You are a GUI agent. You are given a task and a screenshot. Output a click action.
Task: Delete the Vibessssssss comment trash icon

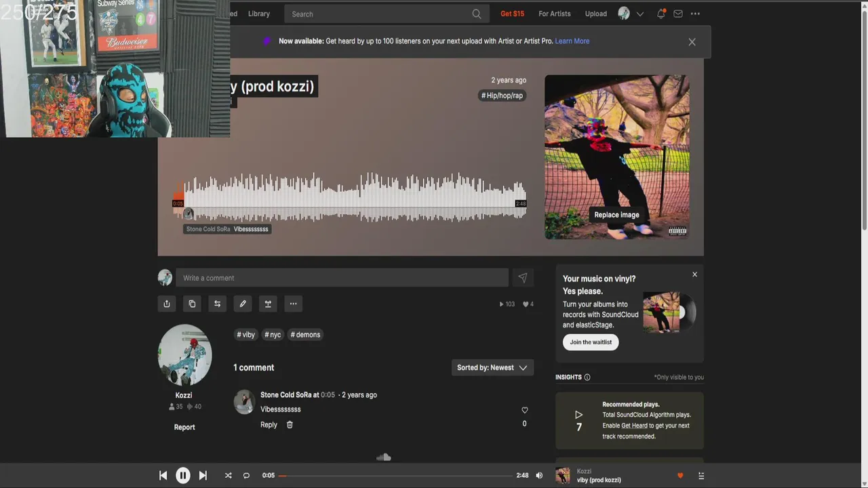(x=290, y=424)
